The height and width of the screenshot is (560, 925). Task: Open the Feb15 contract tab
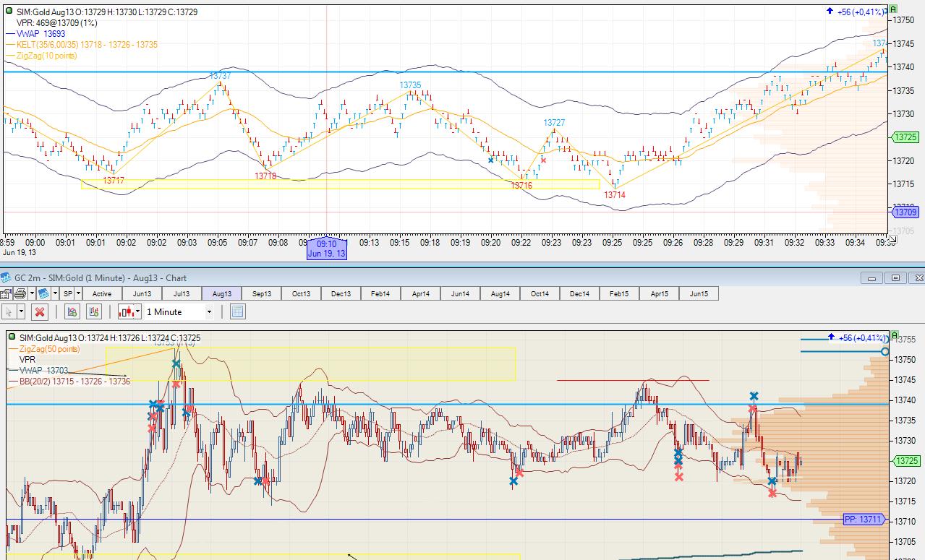point(619,293)
